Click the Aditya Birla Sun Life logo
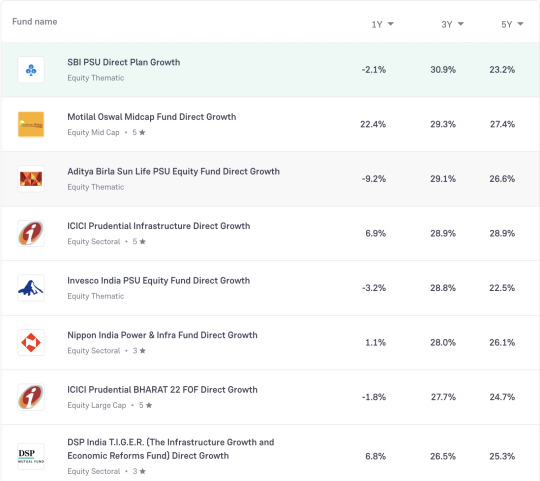The image size is (540, 481). pyautogui.click(x=31, y=179)
